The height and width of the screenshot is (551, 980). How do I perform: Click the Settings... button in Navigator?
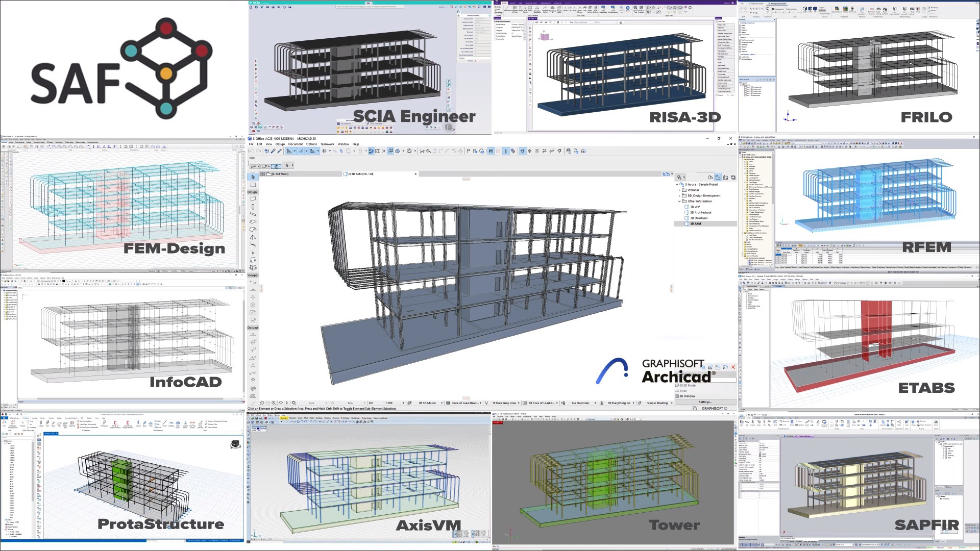[705, 402]
